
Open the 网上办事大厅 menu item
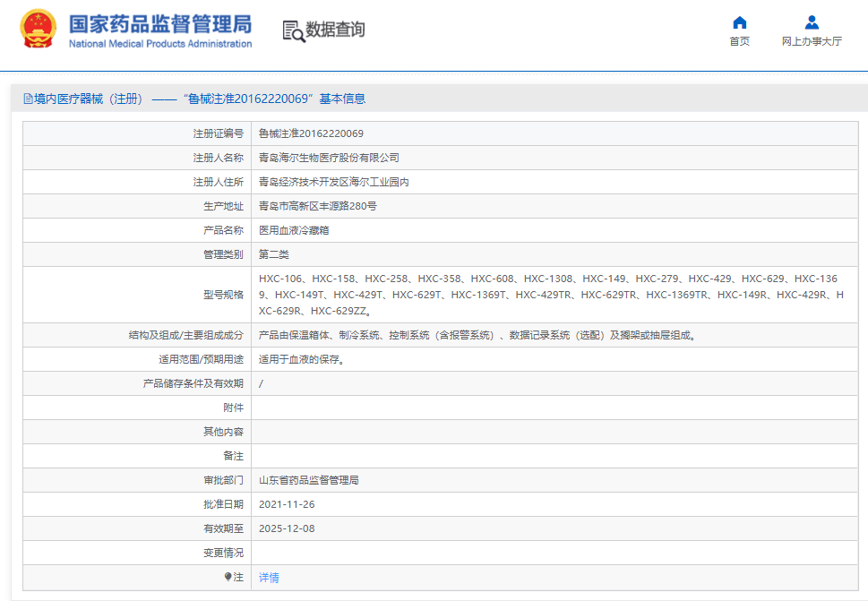point(812,41)
